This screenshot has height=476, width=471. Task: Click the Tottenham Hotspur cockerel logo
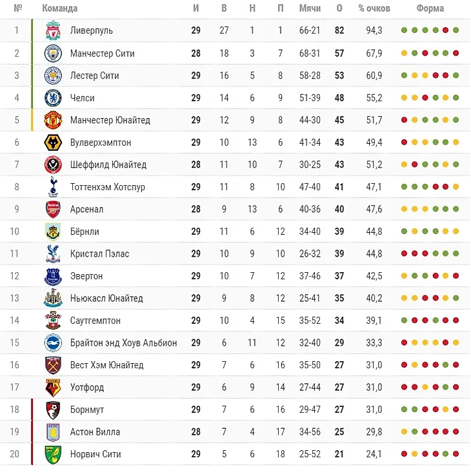pos(52,186)
